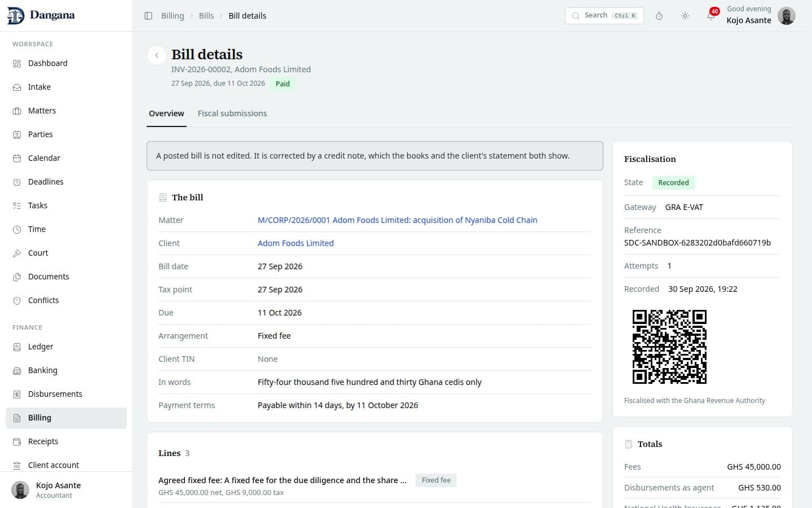The height and width of the screenshot is (508, 812).
Task: Select the Overview tab
Action: (x=166, y=113)
